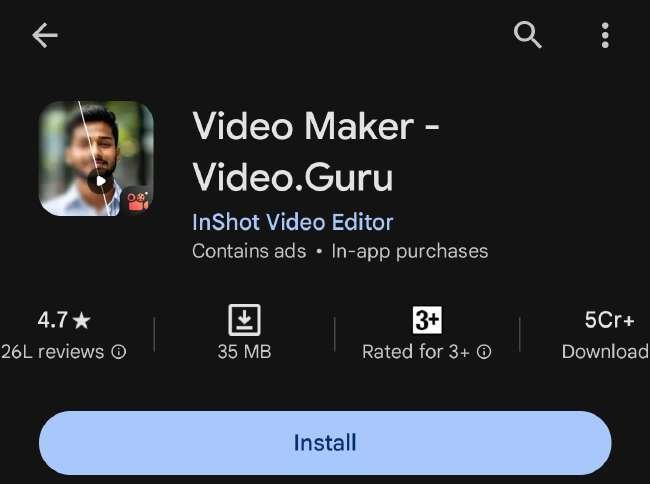The height and width of the screenshot is (484, 650).
Task: Tap the Video.Guru app icon thumbnail
Action: coord(96,158)
